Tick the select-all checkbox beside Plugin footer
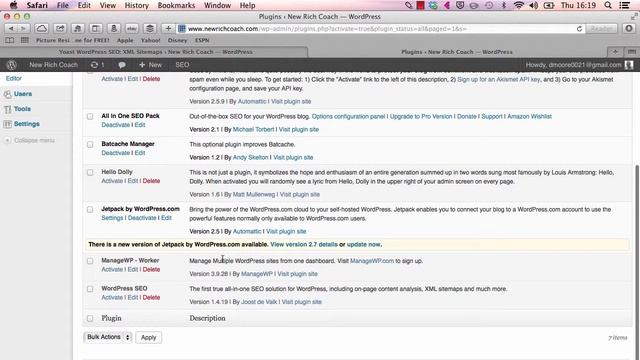 point(90,318)
